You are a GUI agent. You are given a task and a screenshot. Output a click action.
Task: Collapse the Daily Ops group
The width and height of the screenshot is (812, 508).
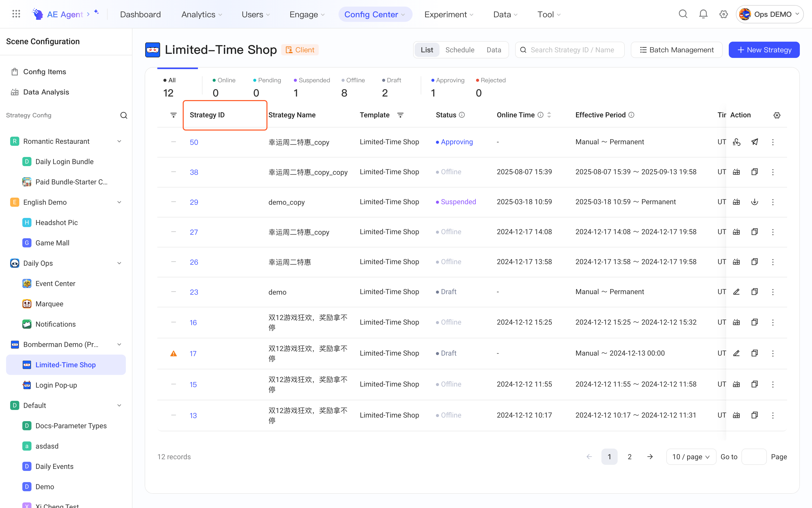click(119, 263)
